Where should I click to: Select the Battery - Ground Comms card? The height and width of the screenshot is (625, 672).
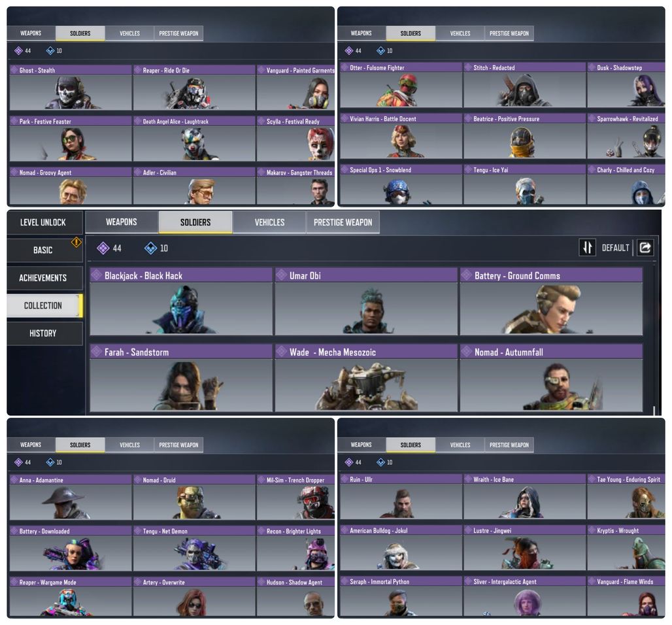click(551, 301)
